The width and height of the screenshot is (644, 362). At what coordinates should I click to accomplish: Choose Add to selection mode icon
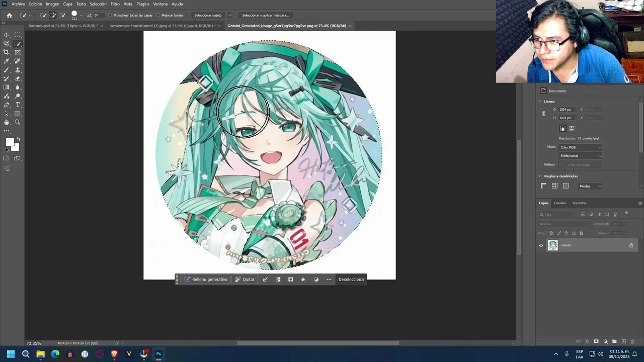point(53,15)
